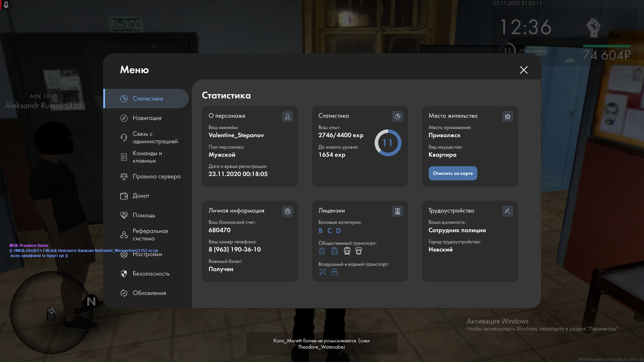This screenshot has width=644, height=362.
Task: Open Правила сервера in the sidebar
Action: [x=156, y=176]
